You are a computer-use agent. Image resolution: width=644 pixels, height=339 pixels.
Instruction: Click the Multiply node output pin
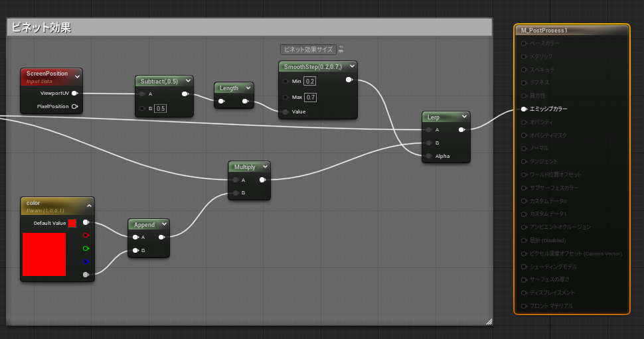pos(262,180)
